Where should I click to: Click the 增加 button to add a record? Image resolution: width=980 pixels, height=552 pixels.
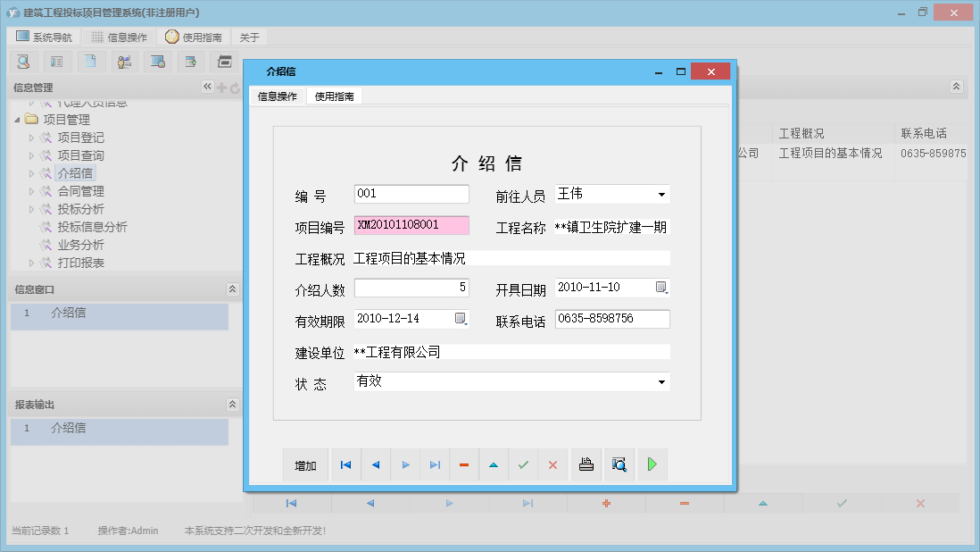305,464
